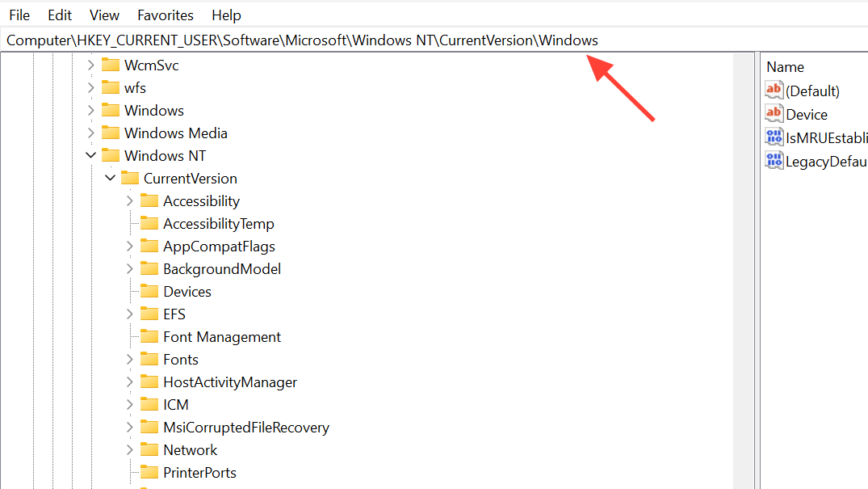Image resolution: width=868 pixels, height=489 pixels.
Task: Click the tree pane vertical scrollbar
Action: coord(744,271)
